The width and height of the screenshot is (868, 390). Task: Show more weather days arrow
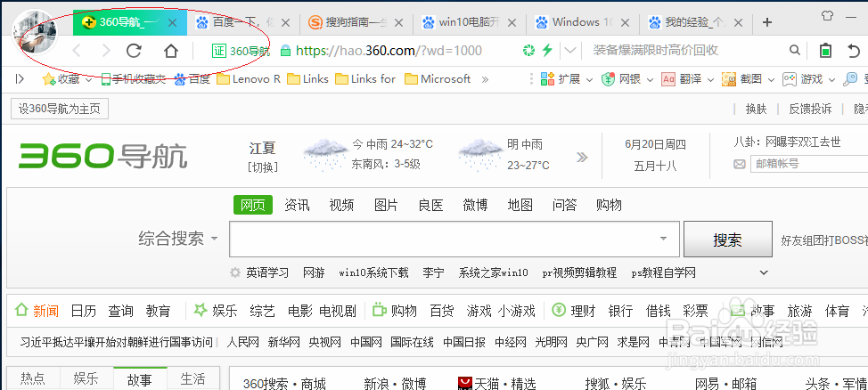click(581, 157)
